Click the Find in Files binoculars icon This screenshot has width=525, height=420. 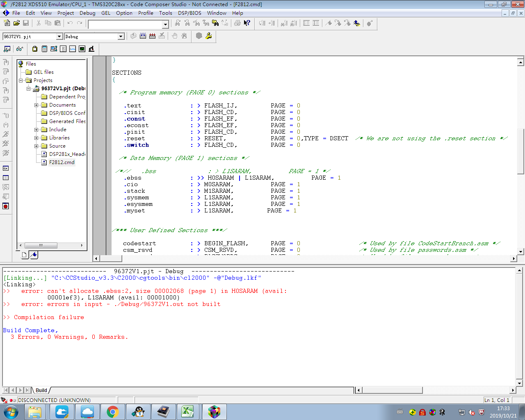[215, 23]
